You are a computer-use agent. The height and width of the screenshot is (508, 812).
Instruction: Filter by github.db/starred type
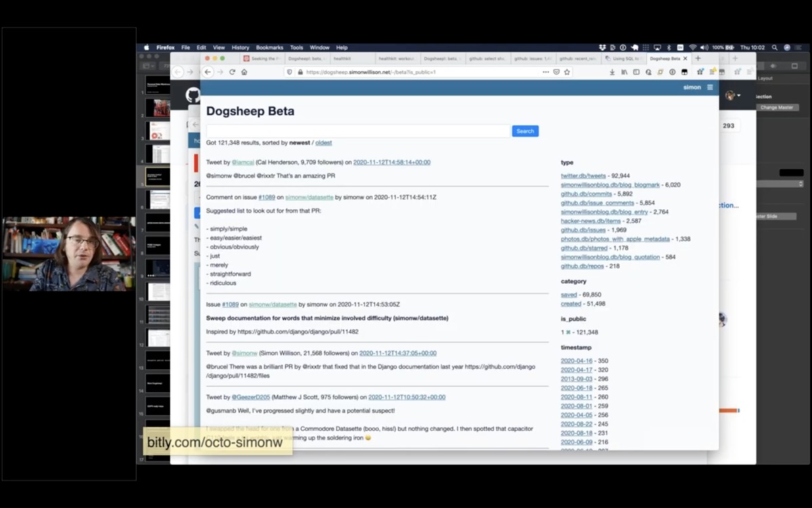tap(584, 248)
